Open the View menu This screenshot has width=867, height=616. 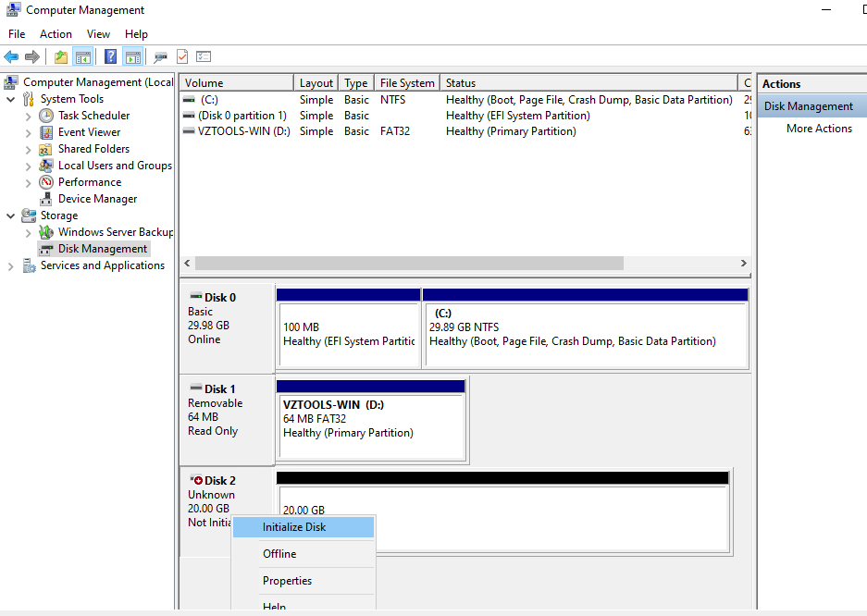click(98, 34)
